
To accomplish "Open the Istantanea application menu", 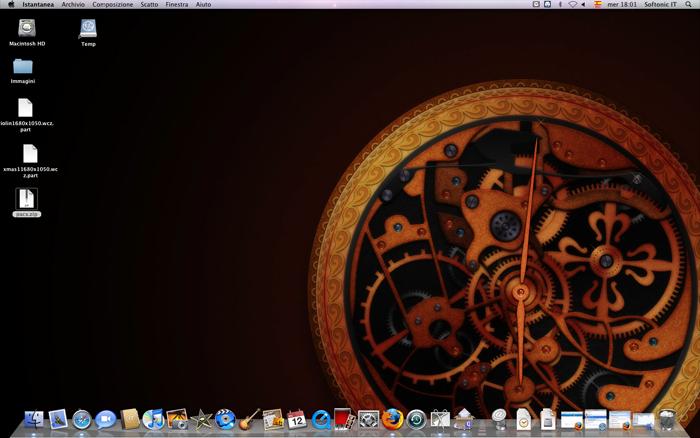I will 38,4.
